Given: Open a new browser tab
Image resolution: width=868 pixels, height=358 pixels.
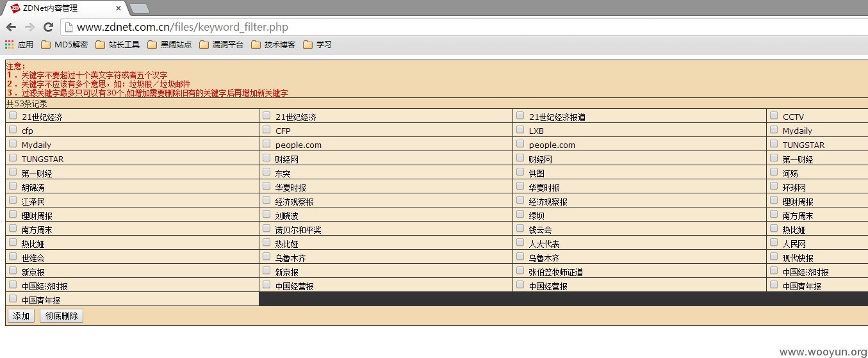Looking at the screenshot, I should [x=140, y=8].
